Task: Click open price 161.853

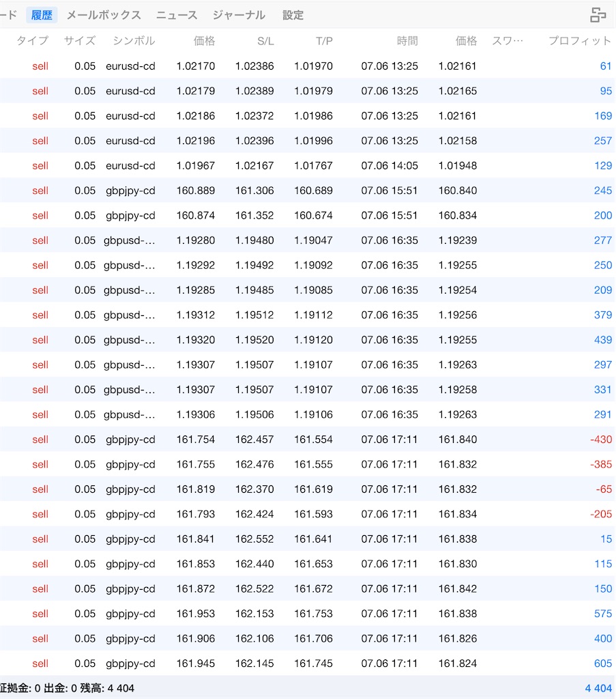Action: 196,564
